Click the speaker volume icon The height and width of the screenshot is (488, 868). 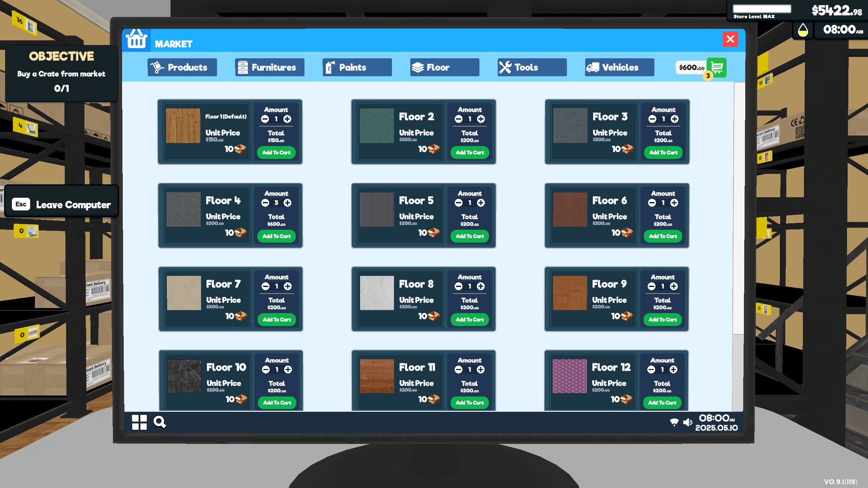(x=688, y=422)
